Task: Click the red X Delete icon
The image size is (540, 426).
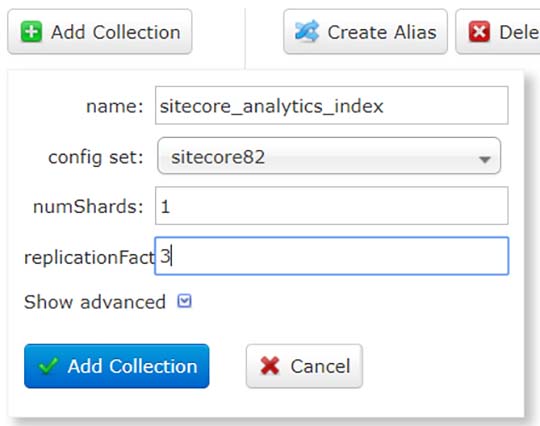Action: coord(479,32)
